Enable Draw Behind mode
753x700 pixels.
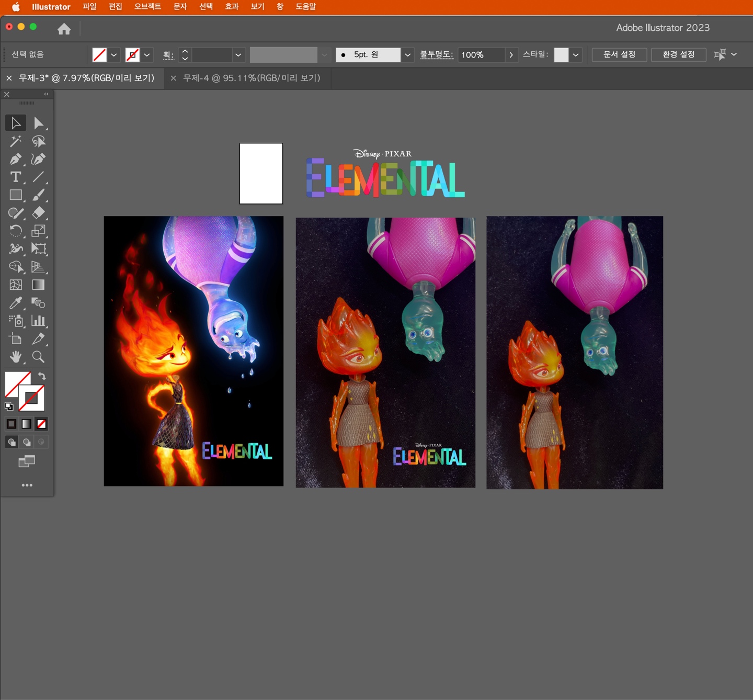(x=27, y=442)
